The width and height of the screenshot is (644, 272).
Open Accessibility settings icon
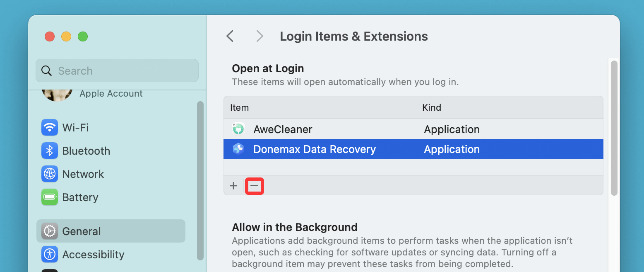49,254
